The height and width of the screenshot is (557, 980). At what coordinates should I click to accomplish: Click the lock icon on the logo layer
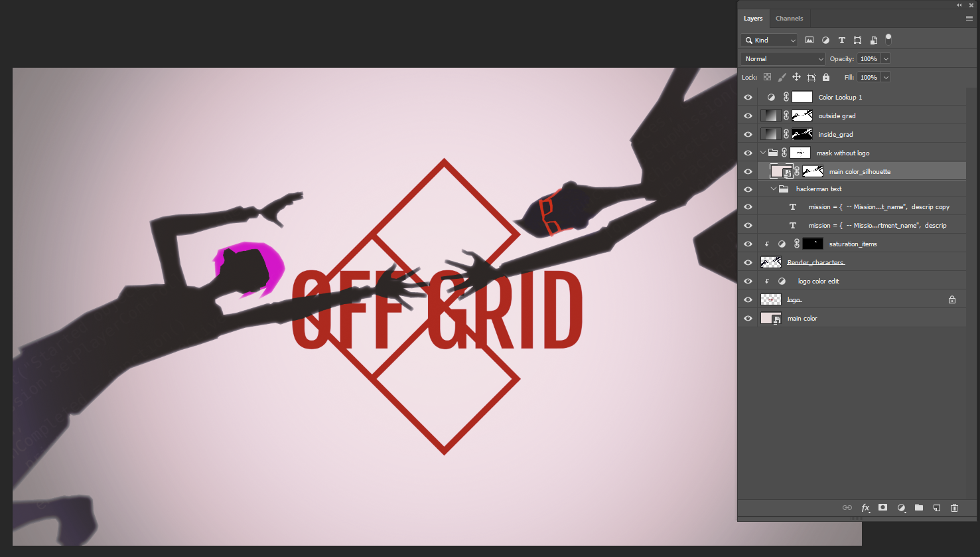(952, 299)
